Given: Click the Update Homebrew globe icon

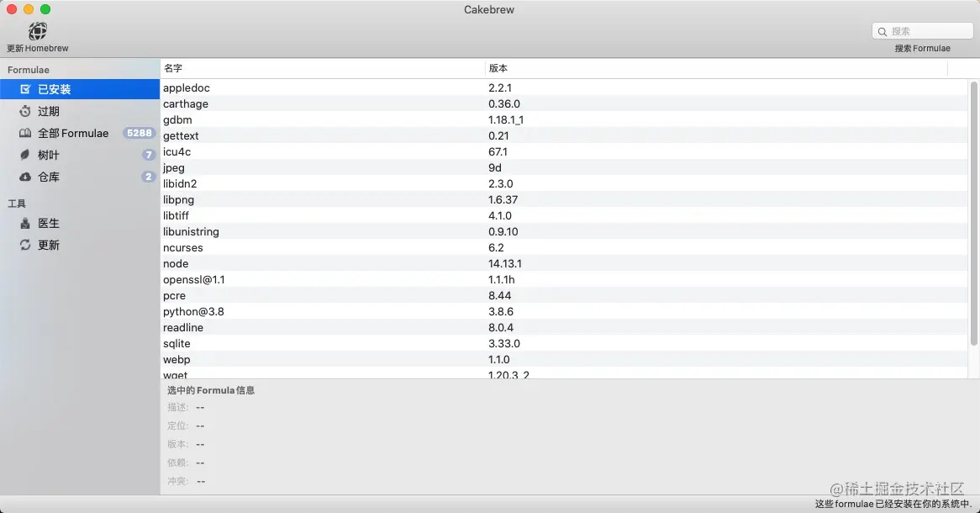Looking at the screenshot, I should pyautogui.click(x=38, y=30).
